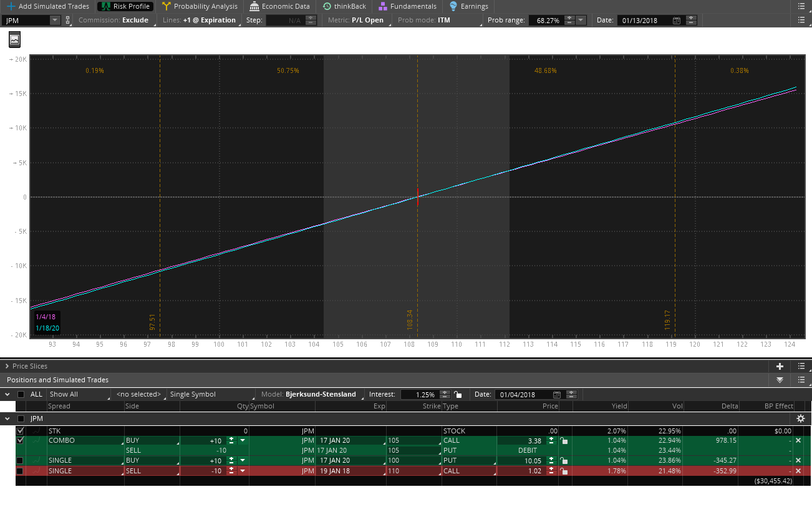
Task: Click the Economic Data building icon
Action: click(254, 6)
